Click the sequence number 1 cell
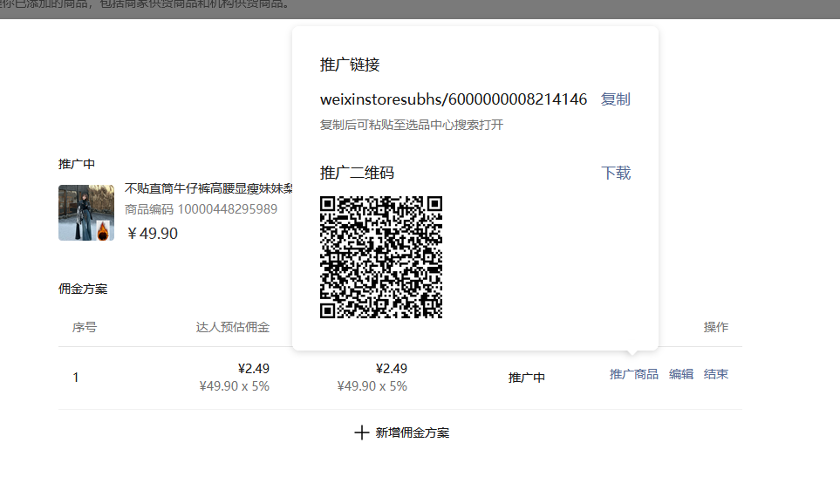The height and width of the screenshot is (504, 840). click(x=76, y=378)
